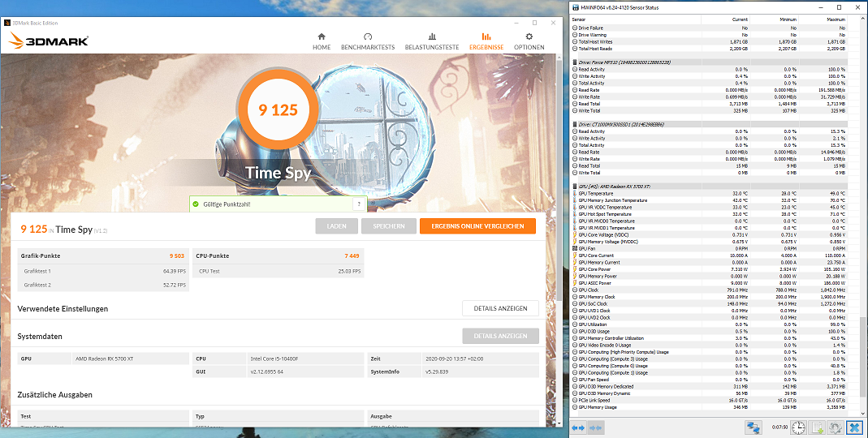This screenshot has width=868, height=438.
Task: Open HWiNFO sensor settings gear icon
Action: [836, 427]
